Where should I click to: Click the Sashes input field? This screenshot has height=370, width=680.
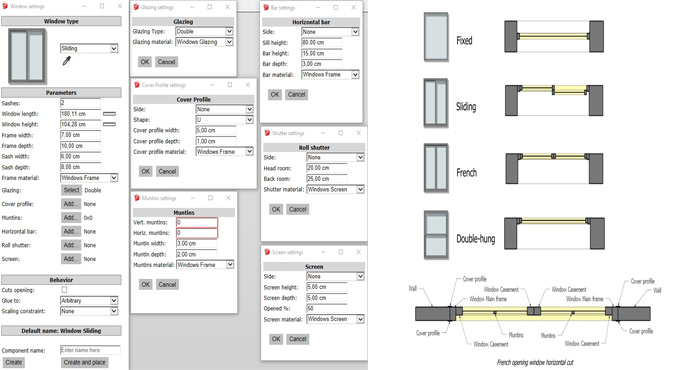(x=81, y=103)
